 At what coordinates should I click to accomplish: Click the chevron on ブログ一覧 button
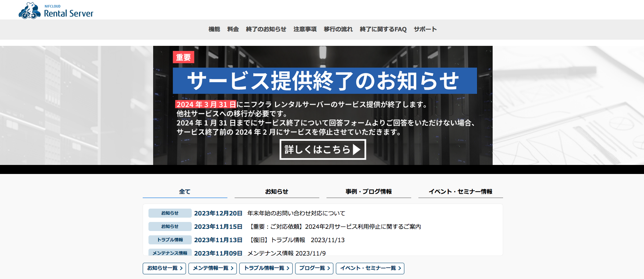coord(328,268)
